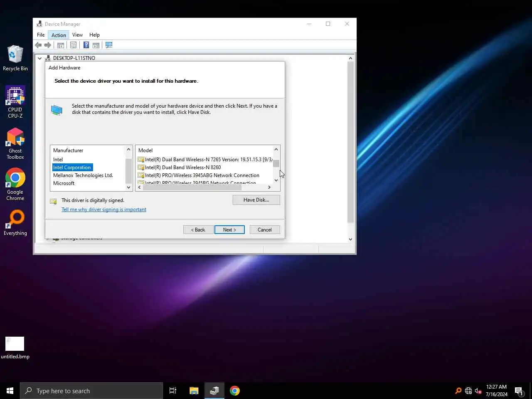Open 'Tell me why driver signing is important' link

coord(104,209)
